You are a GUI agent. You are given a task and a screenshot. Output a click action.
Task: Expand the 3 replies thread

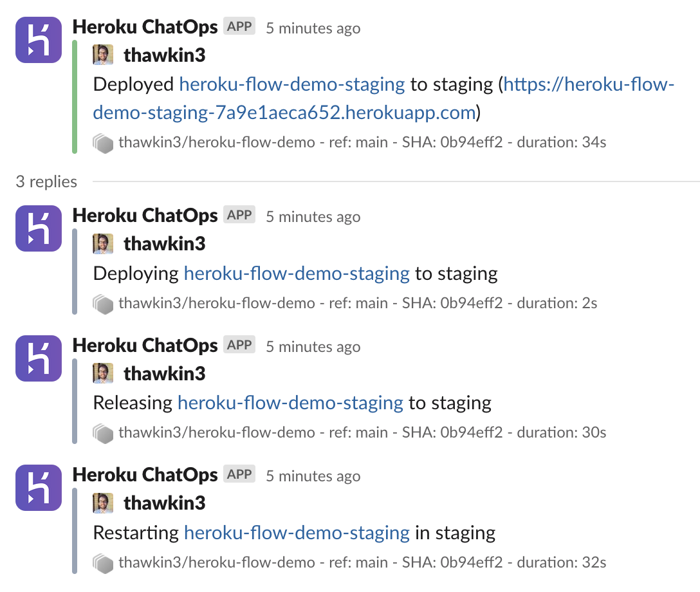[46, 181]
